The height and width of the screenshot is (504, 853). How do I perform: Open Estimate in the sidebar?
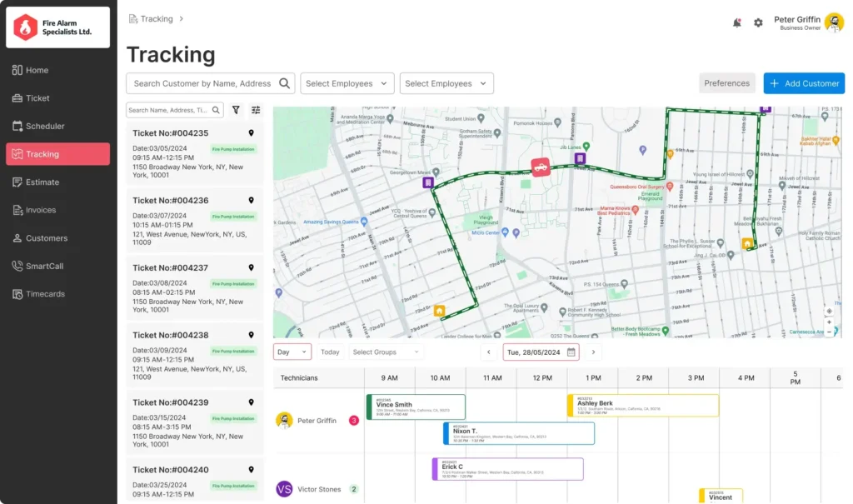[57, 182]
